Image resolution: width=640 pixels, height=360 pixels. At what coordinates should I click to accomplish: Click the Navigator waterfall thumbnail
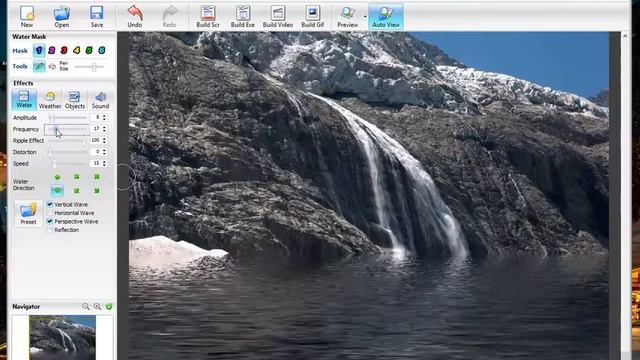coord(62,337)
